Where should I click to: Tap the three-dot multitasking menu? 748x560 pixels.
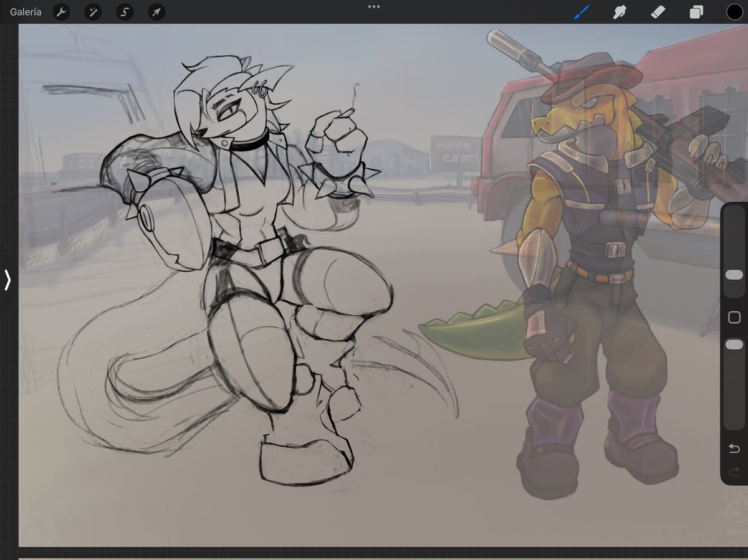point(374,6)
